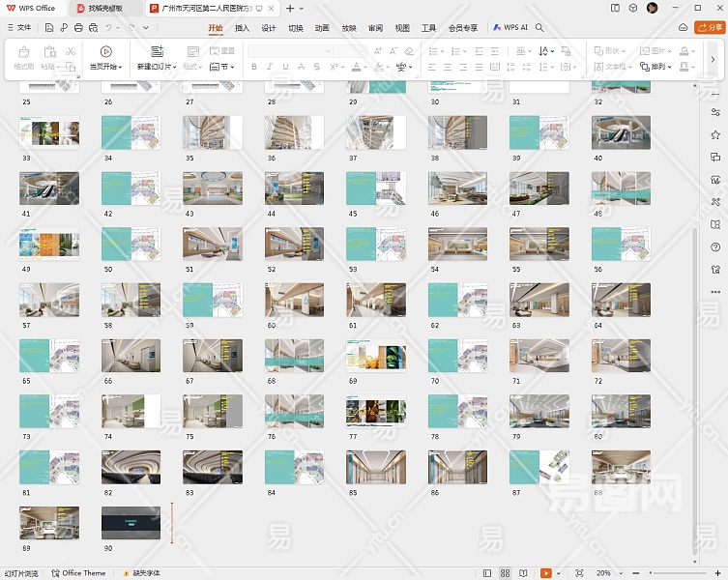Image resolution: width=728 pixels, height=580 pixels.
Task: Click the search icon in menu bar
Action: [x=540, y=28]
